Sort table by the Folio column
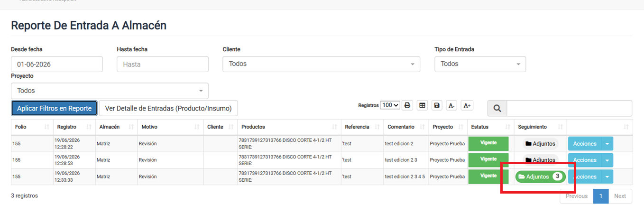Screen dimensions: 644x223 tap(32, 127)
